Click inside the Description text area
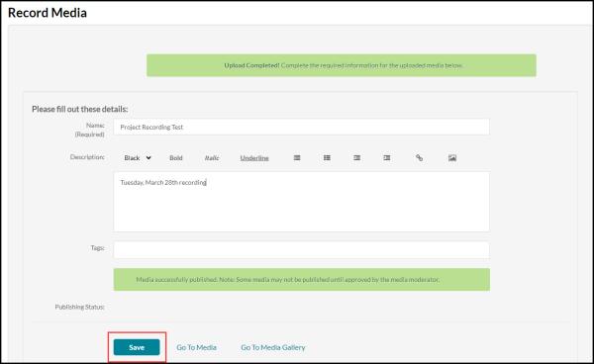594x364 pixels. 302,202
